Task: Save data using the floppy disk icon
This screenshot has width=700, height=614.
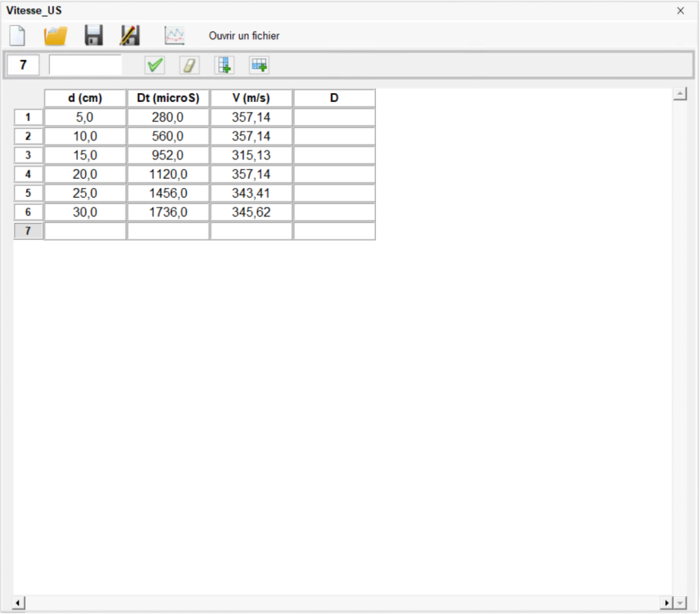Action: click(x=94, y=36)
